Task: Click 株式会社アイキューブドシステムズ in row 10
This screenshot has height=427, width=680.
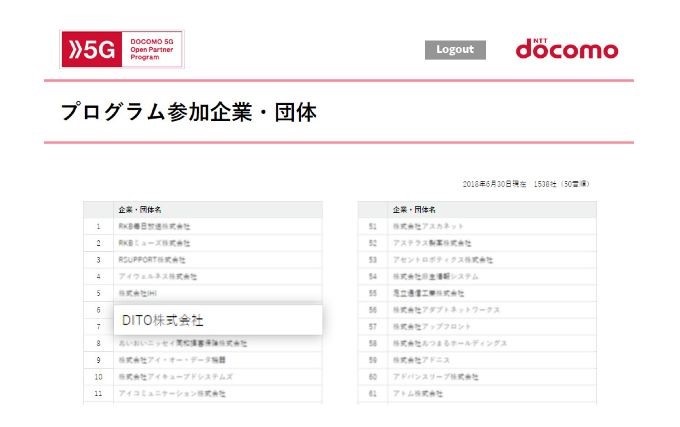Action: [175, 377]
